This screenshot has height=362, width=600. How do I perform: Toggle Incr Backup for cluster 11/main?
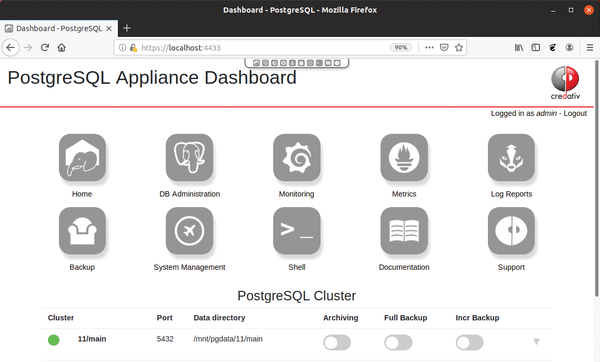pos(470,342)
